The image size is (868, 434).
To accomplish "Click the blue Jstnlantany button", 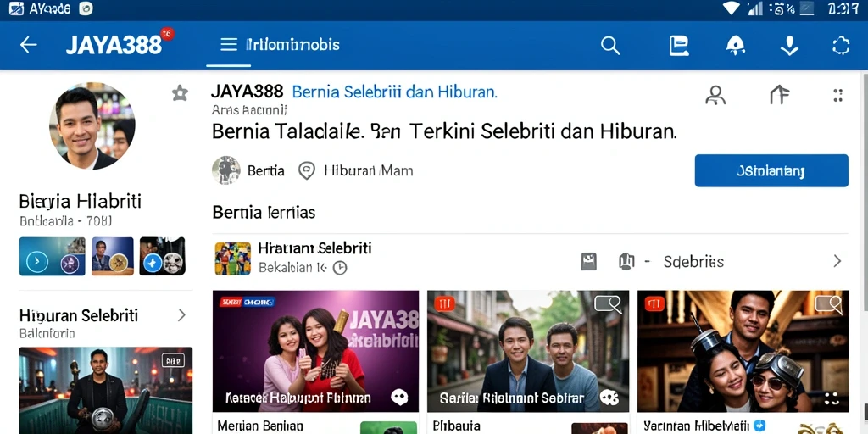I will point(771,170).
